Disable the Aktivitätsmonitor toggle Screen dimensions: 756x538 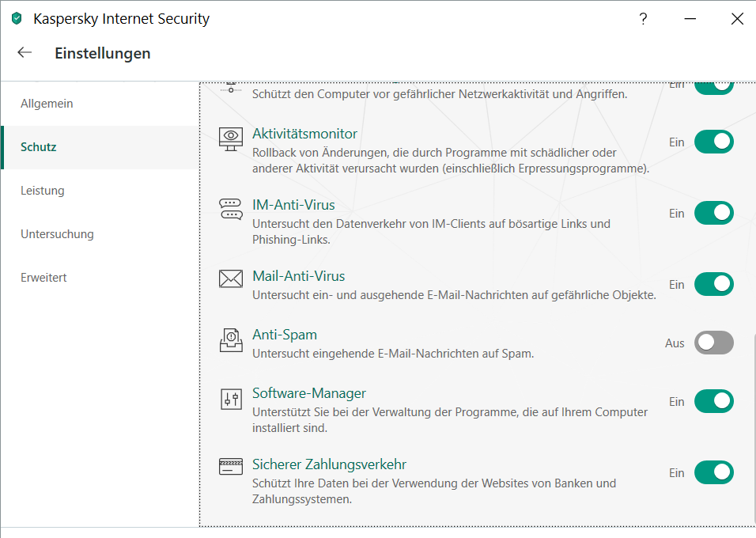click(x=713, y=142)
